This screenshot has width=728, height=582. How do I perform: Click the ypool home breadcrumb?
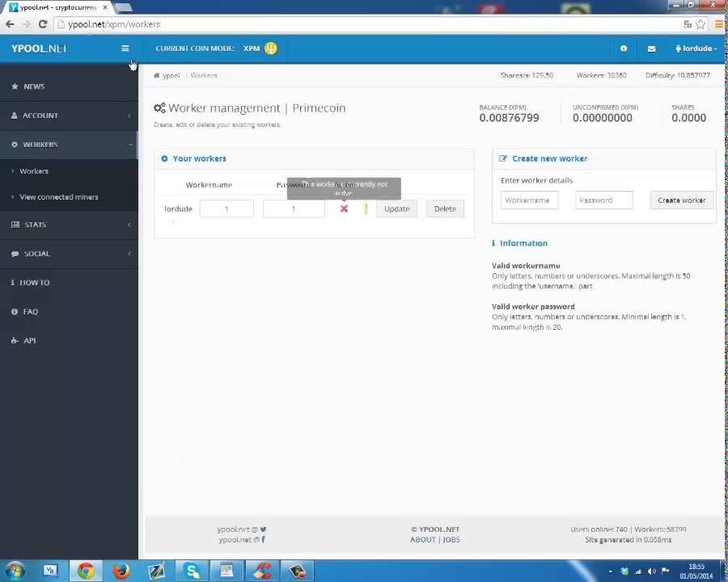(167, 75)
